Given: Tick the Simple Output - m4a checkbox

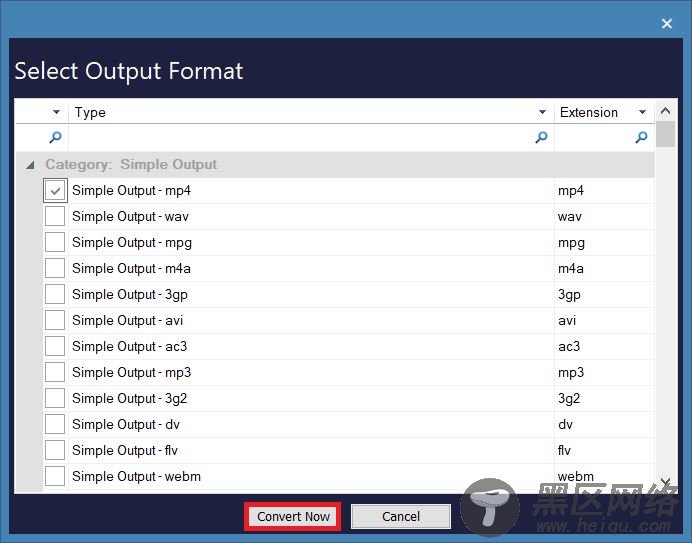Looking at the screenshot, I should click(x=55, y=268).
